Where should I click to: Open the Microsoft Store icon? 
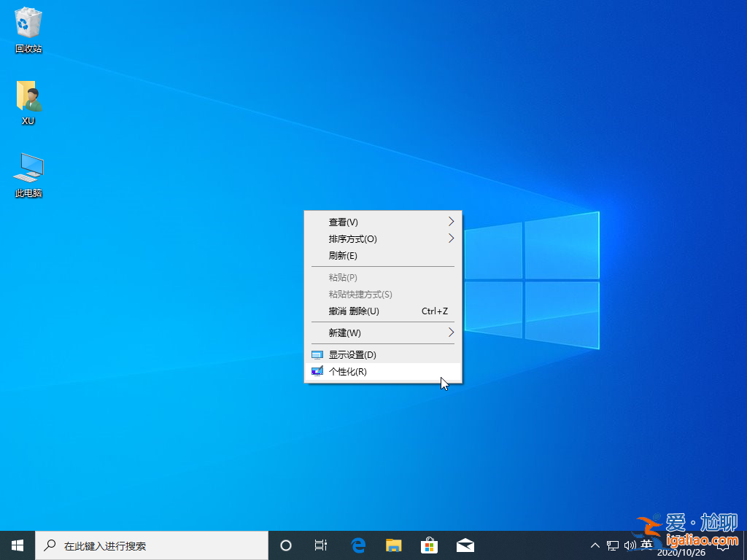coord(430,545)
